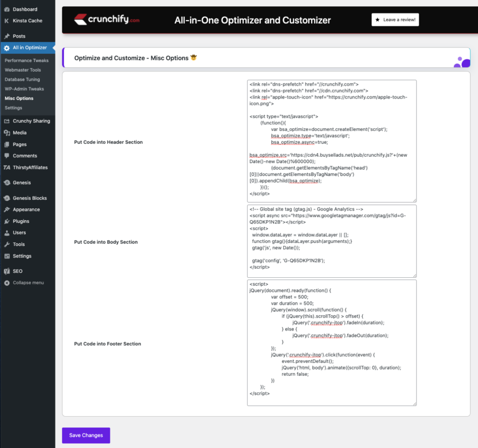The width and height of the screenshot is (478, 448).
Task: Click Collapse menu link
Action: pyautogui.click(x=28, y=283)
